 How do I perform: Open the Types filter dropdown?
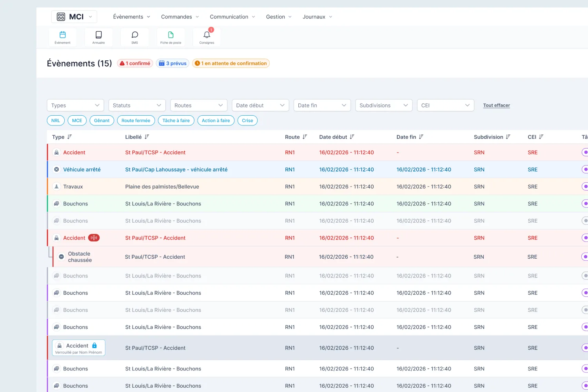click(75, 105)
